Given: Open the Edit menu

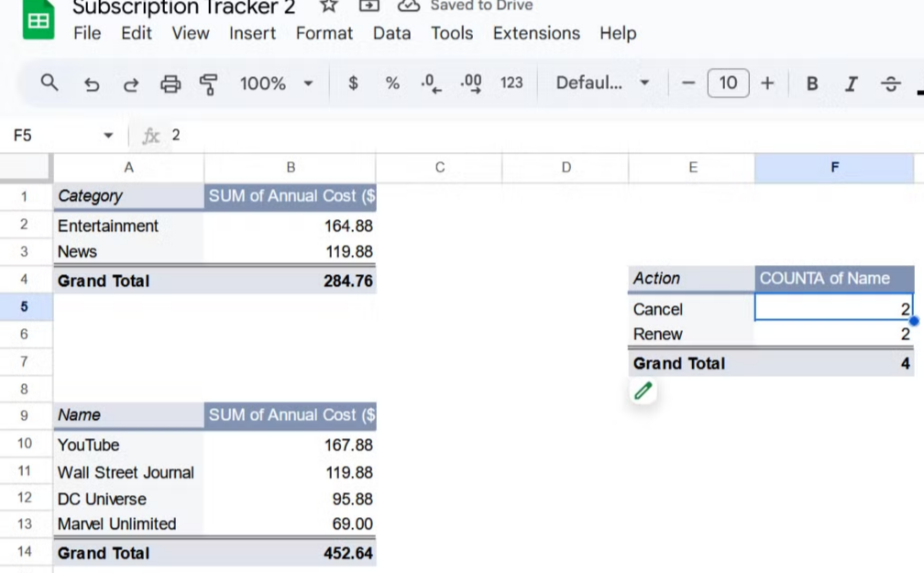Looking at the screenshot, I should [x=137, y=33].
